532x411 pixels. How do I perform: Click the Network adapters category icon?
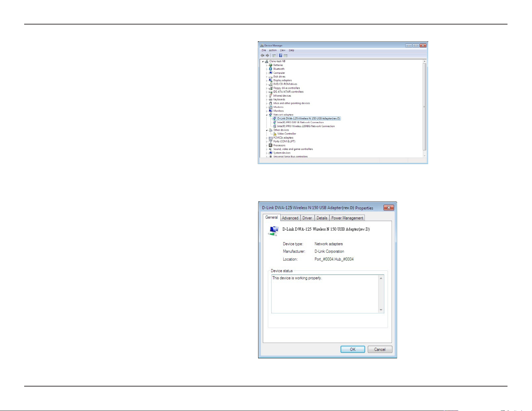pos(271,115)
